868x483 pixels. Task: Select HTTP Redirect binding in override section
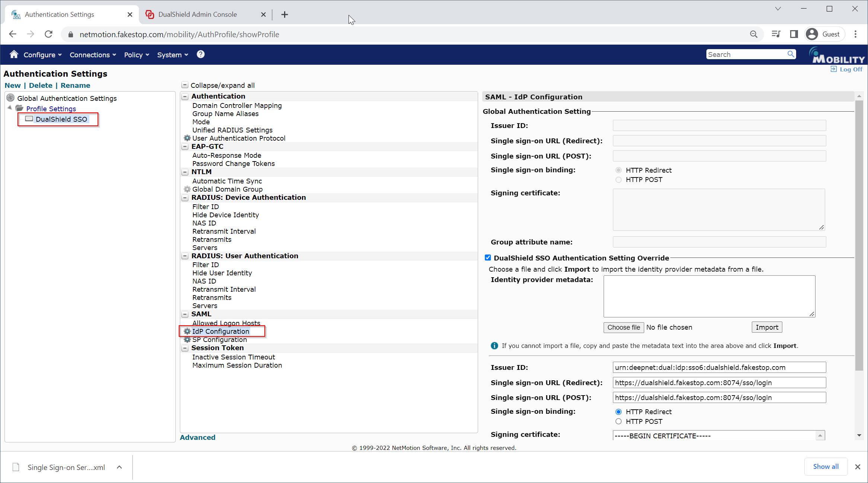[x=619, y=412]
